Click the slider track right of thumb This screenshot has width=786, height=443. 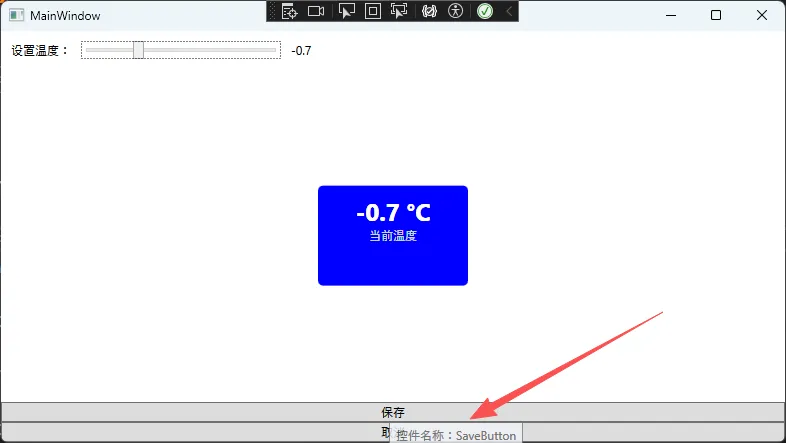pos(210,50)
